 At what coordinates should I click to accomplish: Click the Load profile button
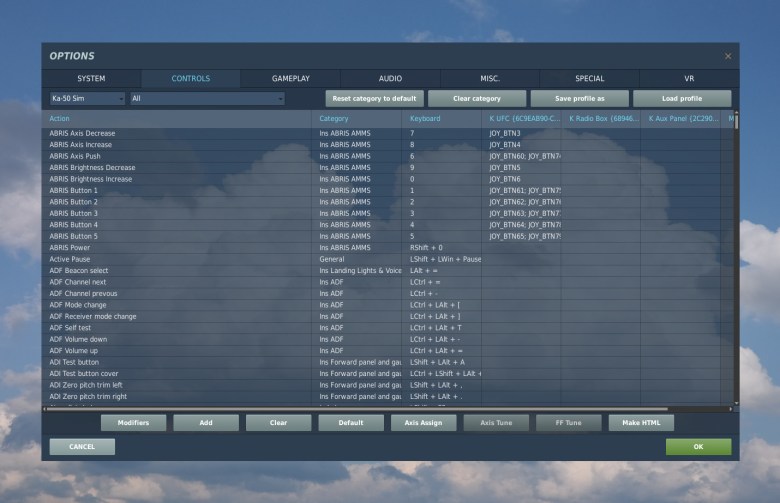point(682,99)
